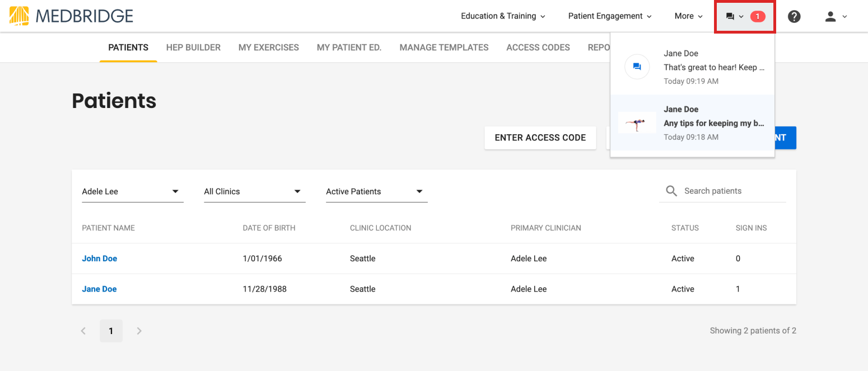Screen dimensions: 868x371
Task: Open My Patient Ed. tab
Action: coord(349,48)
